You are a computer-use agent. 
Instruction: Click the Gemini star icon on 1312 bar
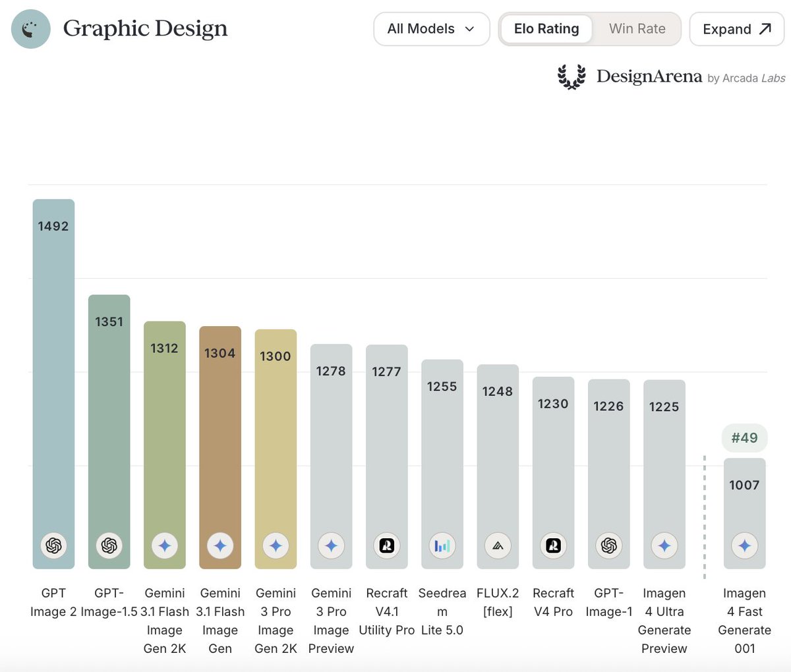tap(165, 546)
